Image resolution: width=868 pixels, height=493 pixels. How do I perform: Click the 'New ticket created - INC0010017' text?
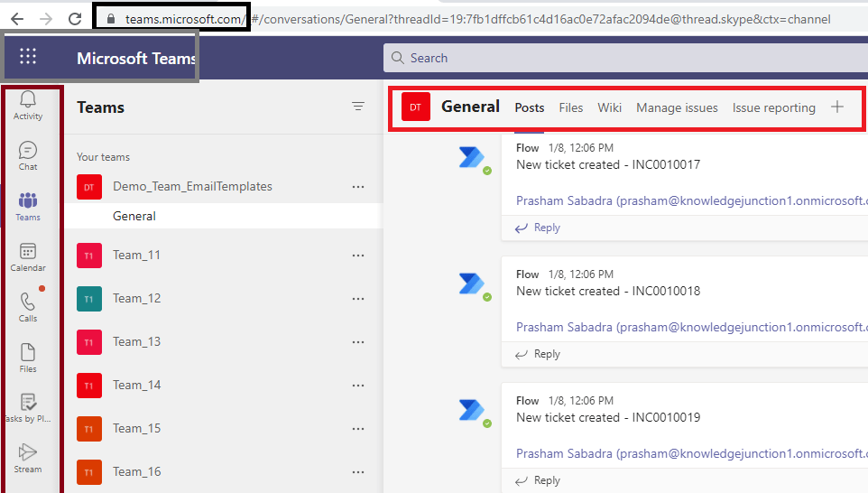(608, 164)
